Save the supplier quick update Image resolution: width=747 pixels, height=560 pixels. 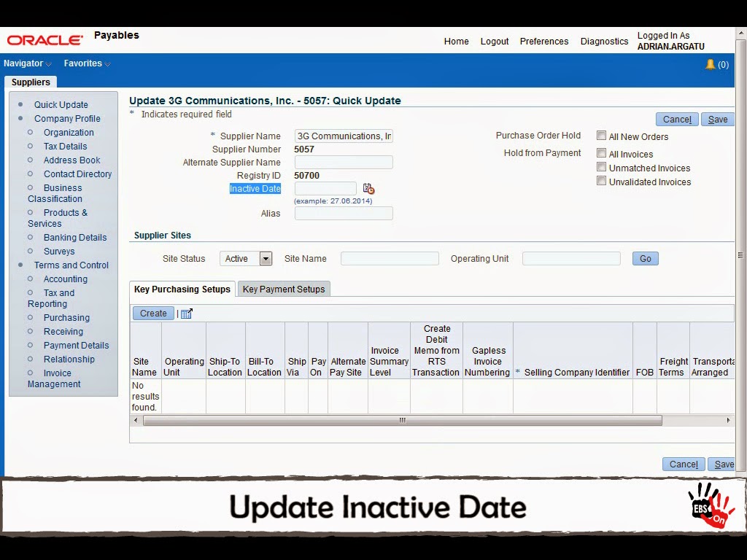coord(717,119)
